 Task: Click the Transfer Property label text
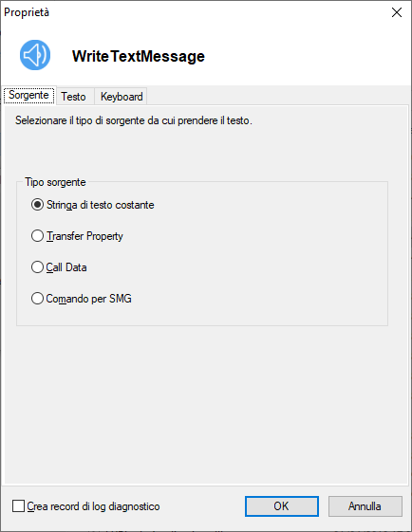coord(84,236)
